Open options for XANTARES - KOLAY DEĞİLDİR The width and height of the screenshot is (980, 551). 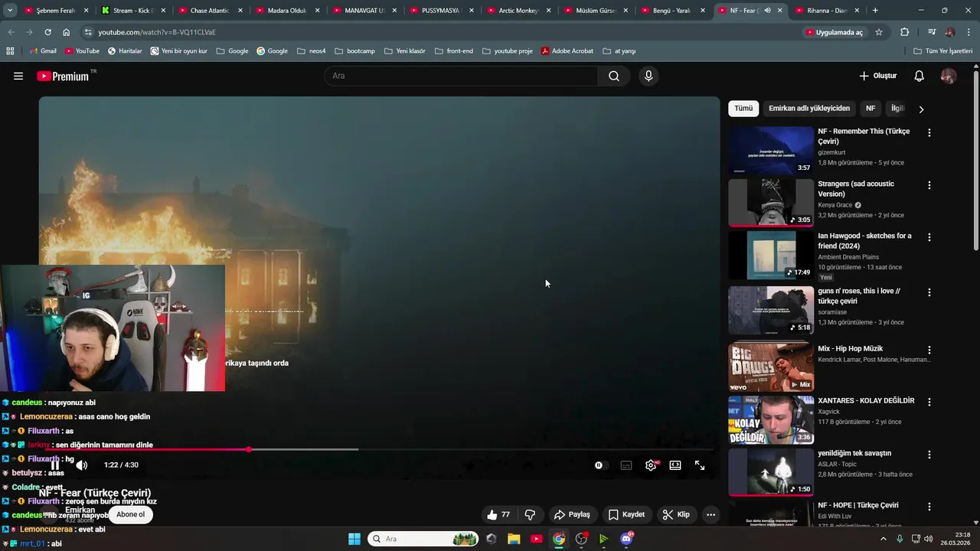point(929,402)
